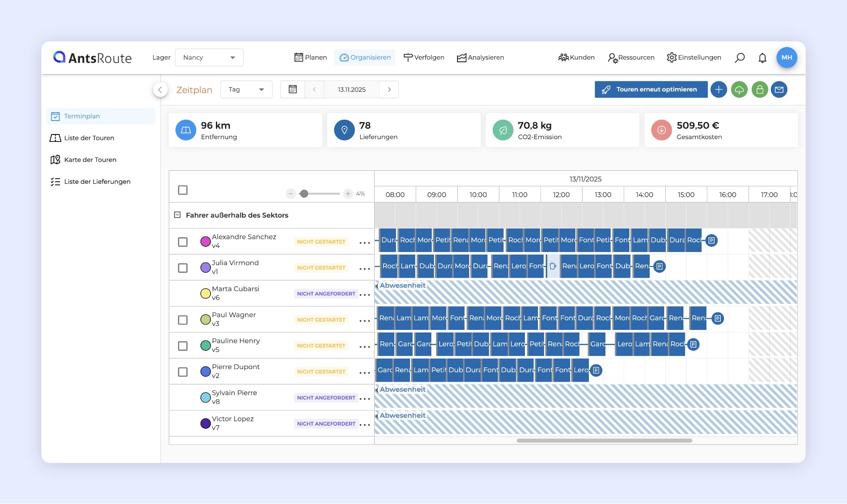Click the zoom slider handle
847x504 pixels.
click(304, 194)
